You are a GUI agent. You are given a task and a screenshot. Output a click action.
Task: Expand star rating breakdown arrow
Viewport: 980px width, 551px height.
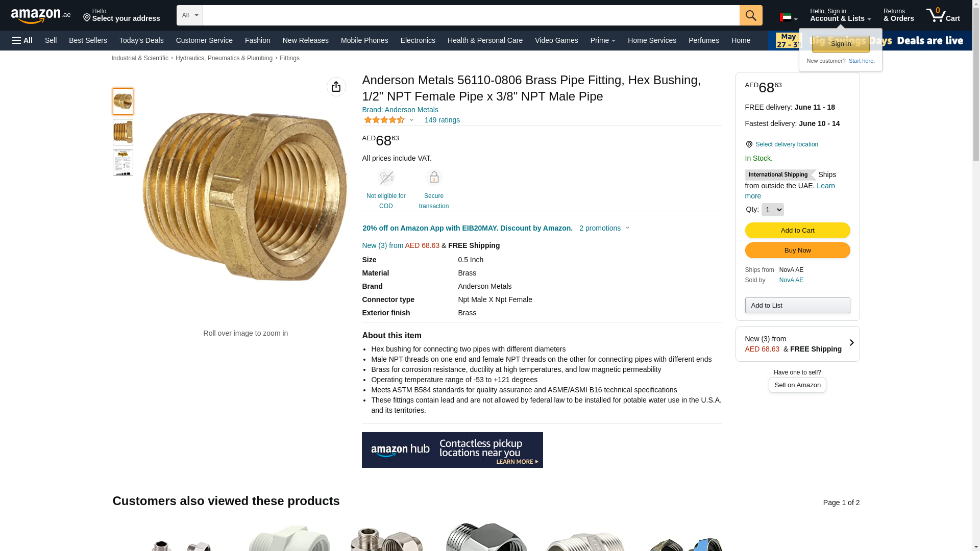[411, 120]
